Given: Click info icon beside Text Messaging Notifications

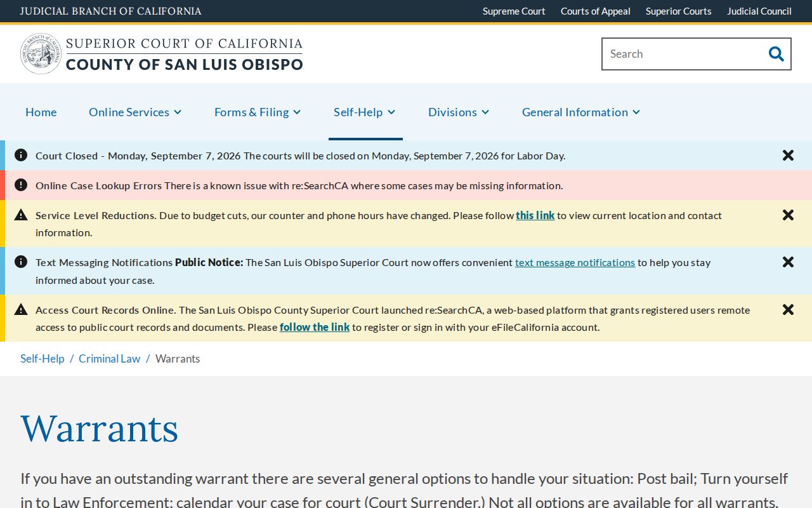Looking at the screenshot, I should tap(21, 262).
